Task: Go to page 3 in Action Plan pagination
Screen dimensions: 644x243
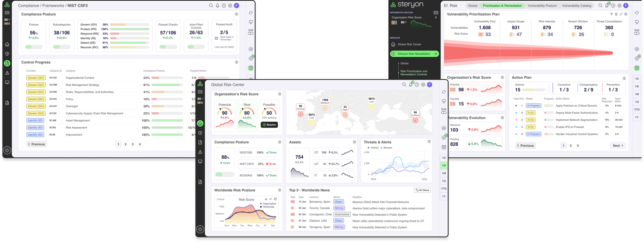Action: (578, 146)
